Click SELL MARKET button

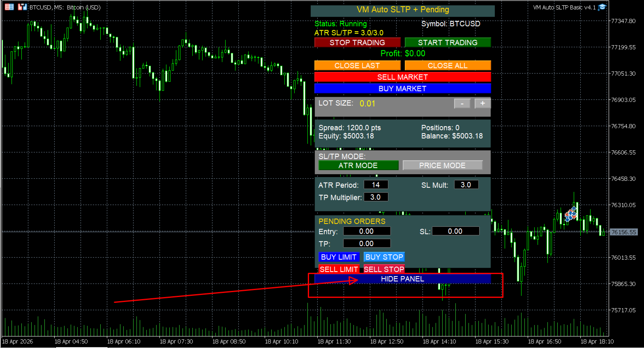tap(403, 77)
